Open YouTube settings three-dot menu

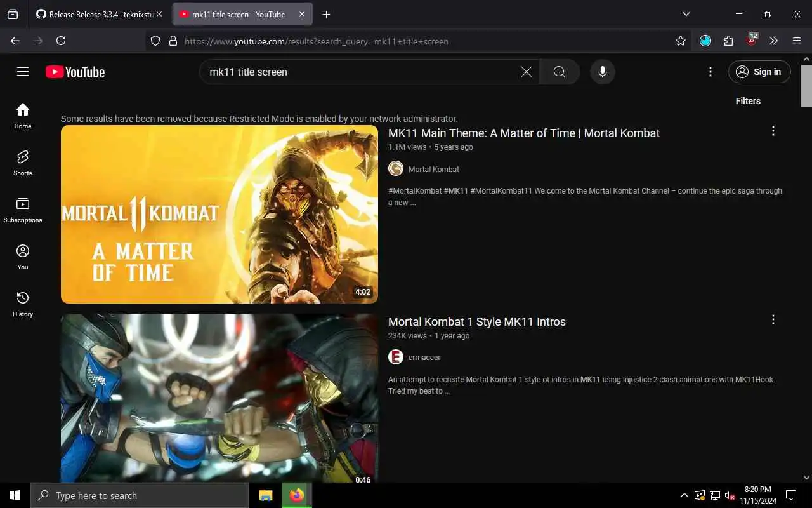point(710,72)
